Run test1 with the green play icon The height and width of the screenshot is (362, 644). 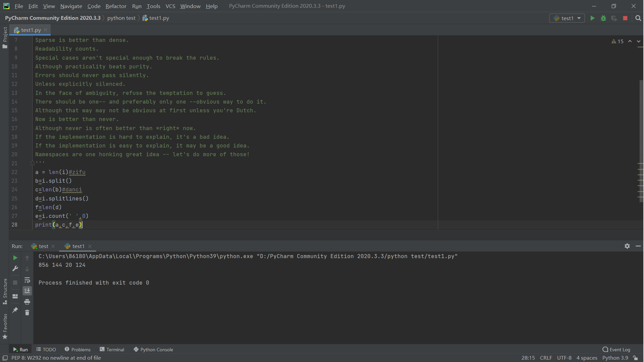pyautogui.click(x=592, y=18)
